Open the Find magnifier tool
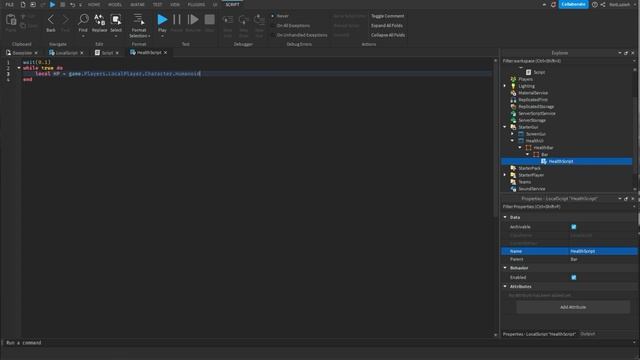 83,19
